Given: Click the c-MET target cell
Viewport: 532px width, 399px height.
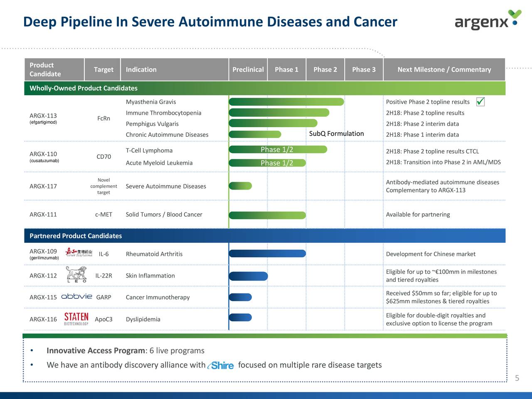Looking at the screenshot, I should (x=103, y=214).
